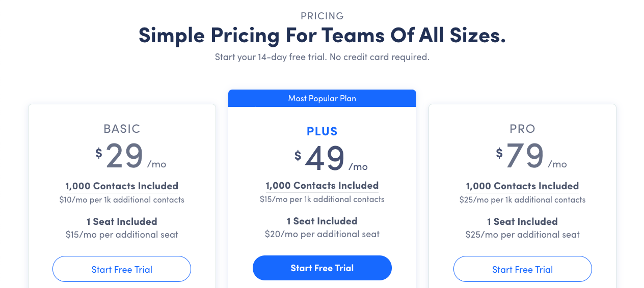644x288 pixels.
Task: Select the PRO plan title
Action: pos(523,129)
